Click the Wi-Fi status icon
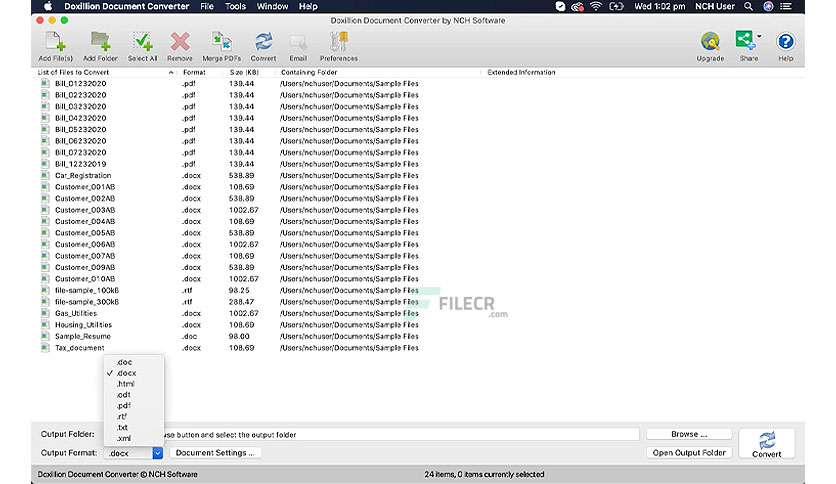Viewport: 836px width, 484px height. (x=596, y=6)
